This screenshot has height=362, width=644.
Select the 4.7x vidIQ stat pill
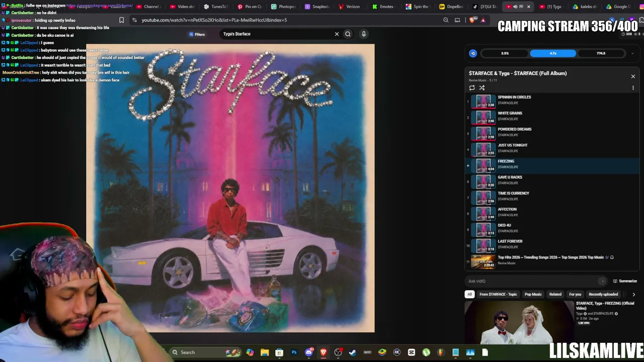coord(553,53)
